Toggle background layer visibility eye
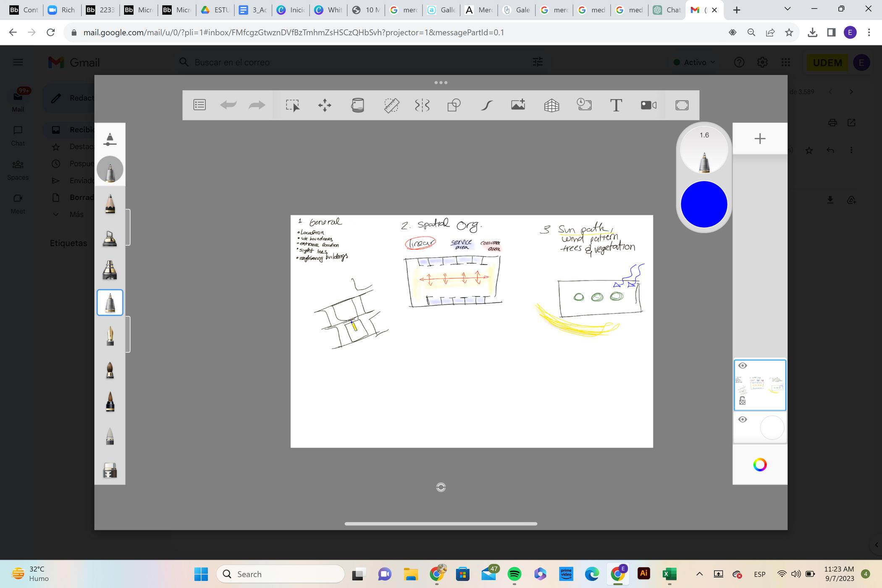 (x=743, y=420)
